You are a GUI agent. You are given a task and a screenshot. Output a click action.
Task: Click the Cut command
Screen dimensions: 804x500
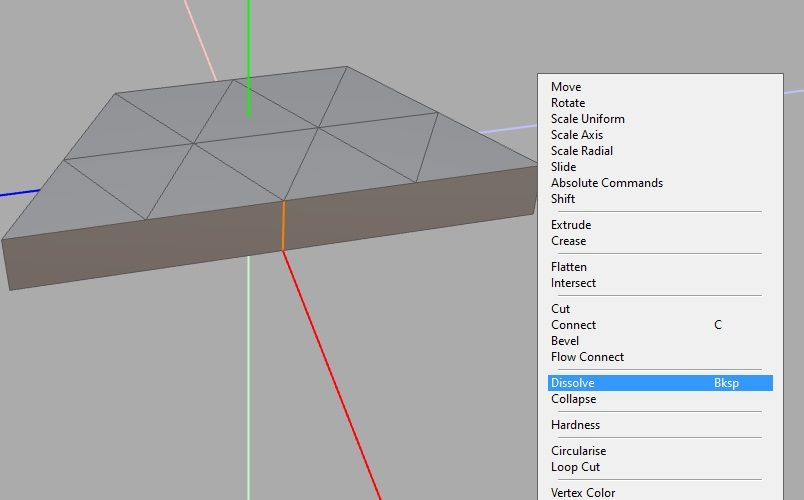(x=561, y=309)
